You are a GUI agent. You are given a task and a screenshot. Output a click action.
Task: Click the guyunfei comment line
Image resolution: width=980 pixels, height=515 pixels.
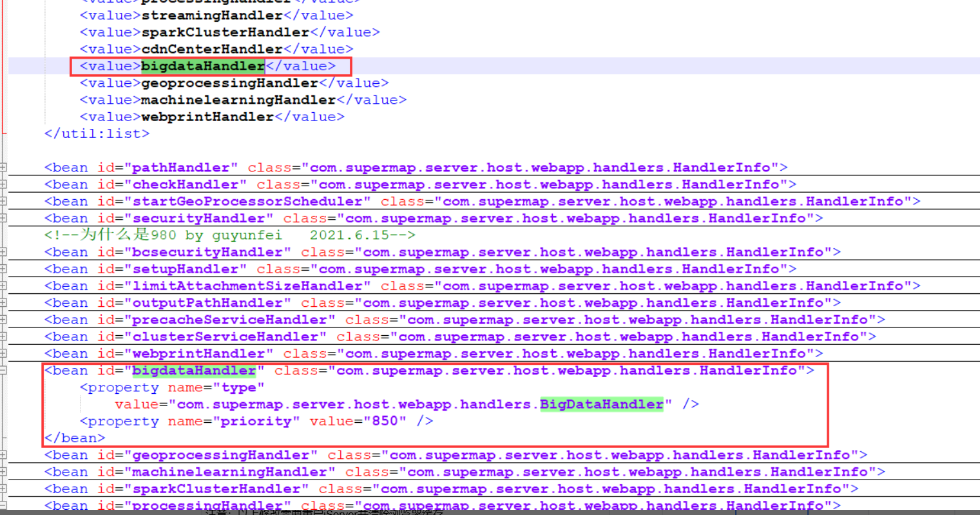point(229,235)
